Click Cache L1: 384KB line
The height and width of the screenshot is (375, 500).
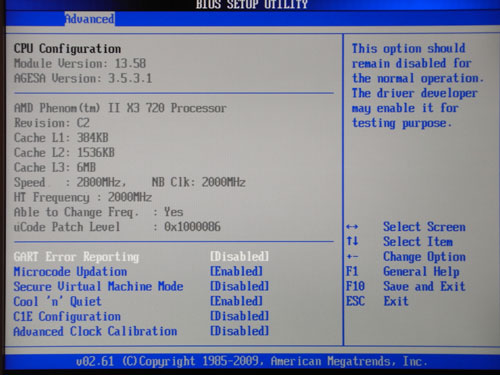[x=61, y=138]
